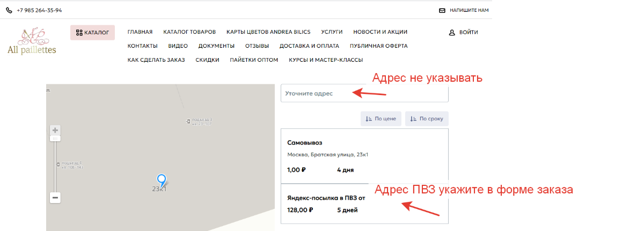Open Карты цветов Andrea Bilics menu
This screenshot has width=644, height=231.
coord(268,32)
